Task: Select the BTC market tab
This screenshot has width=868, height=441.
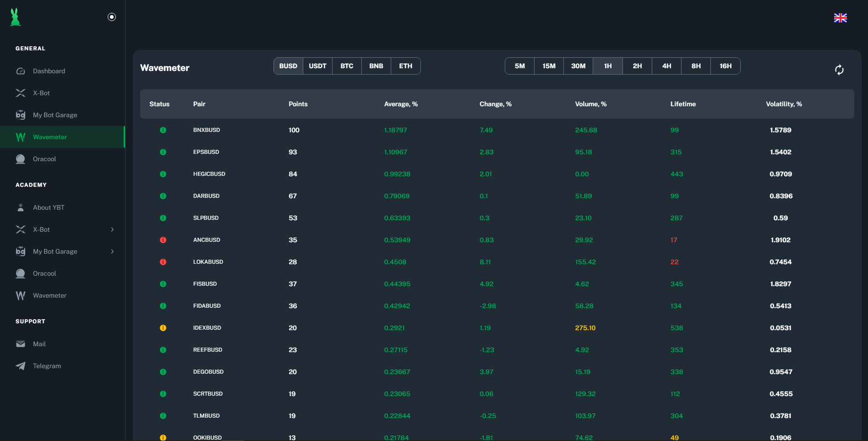Action: [x=347, y=66]
